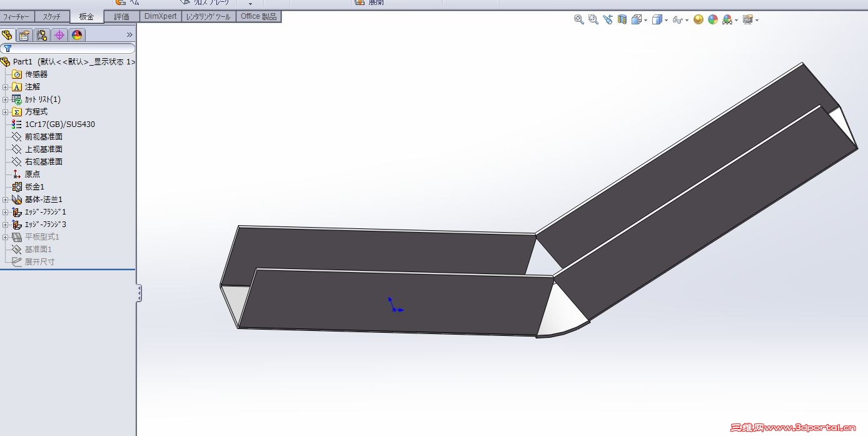Open the FeatureManager design tree tab
868x436 pixels.
pos(8,35)
